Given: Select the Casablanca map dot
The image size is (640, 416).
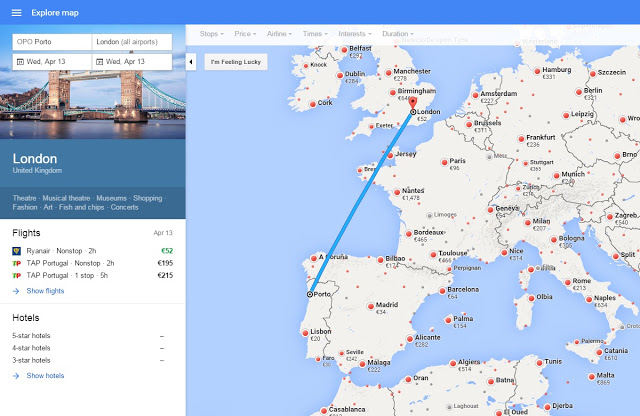Looking at the screenshot, I should click(x=324, y=410).
